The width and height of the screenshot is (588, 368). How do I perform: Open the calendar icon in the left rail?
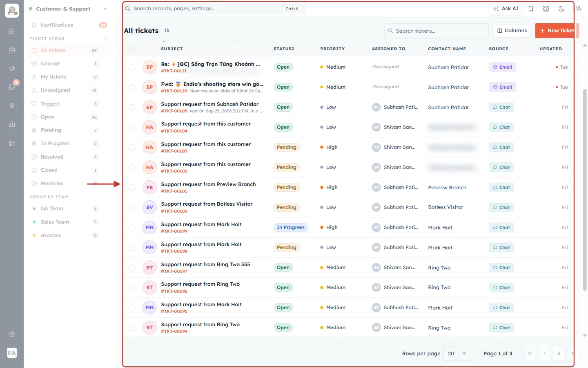[x=12, y=143]
